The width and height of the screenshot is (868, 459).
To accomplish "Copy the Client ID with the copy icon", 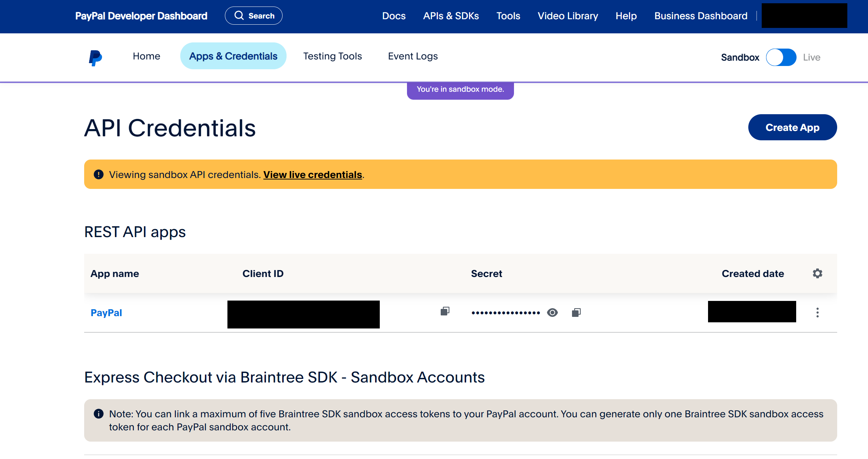I will click(x=445, y=311).
